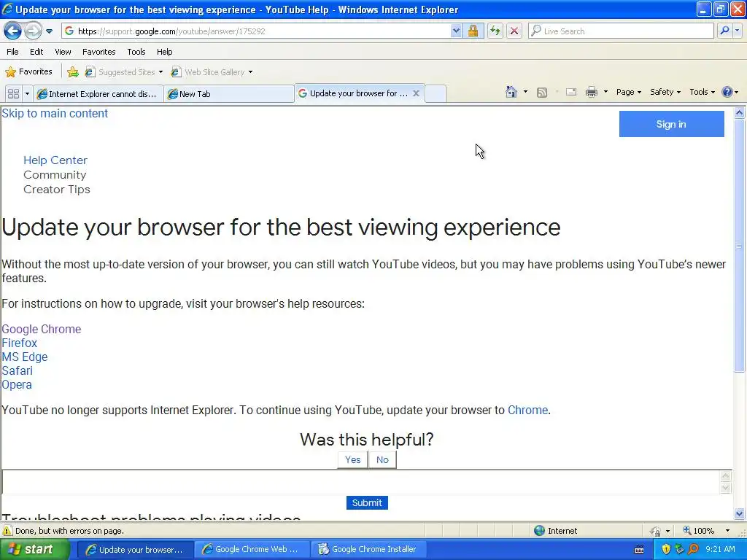The height and width of the screenshot is (560, 747).
Task: Open MS Edge help link
Action: tap(25, 357)
